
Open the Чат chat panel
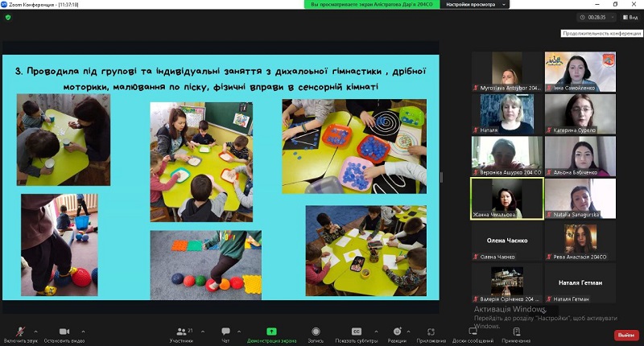pos(225,334)
